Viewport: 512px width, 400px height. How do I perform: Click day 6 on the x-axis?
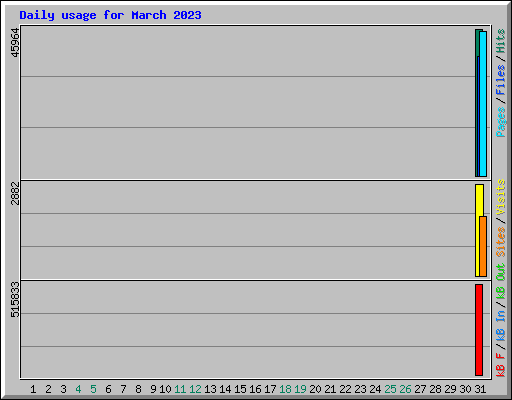click(x=108, y=389)
